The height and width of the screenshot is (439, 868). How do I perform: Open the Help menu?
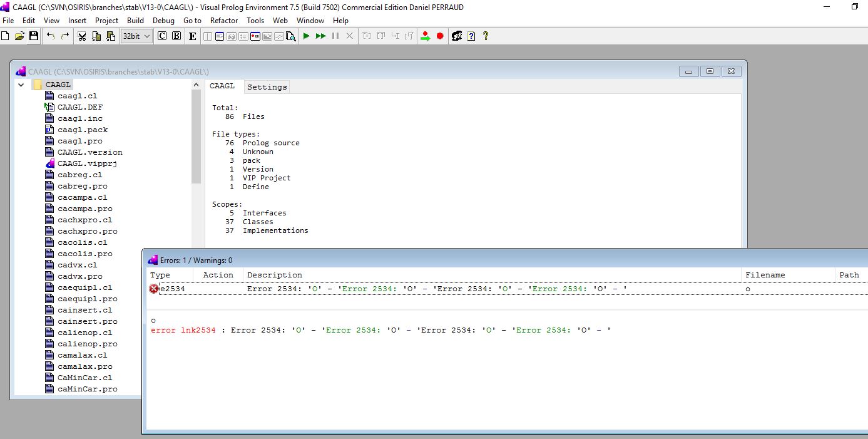341,21
